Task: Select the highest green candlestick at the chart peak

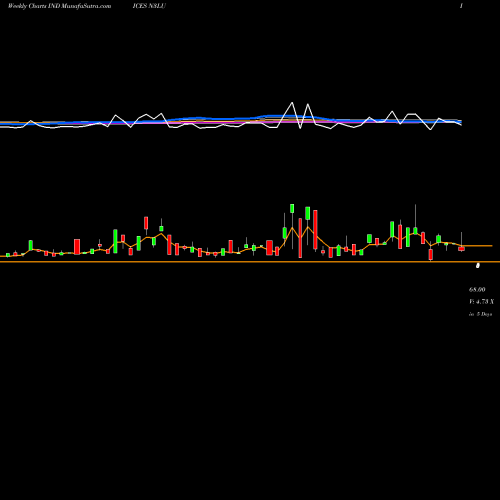Action: [x=292, y=208]
